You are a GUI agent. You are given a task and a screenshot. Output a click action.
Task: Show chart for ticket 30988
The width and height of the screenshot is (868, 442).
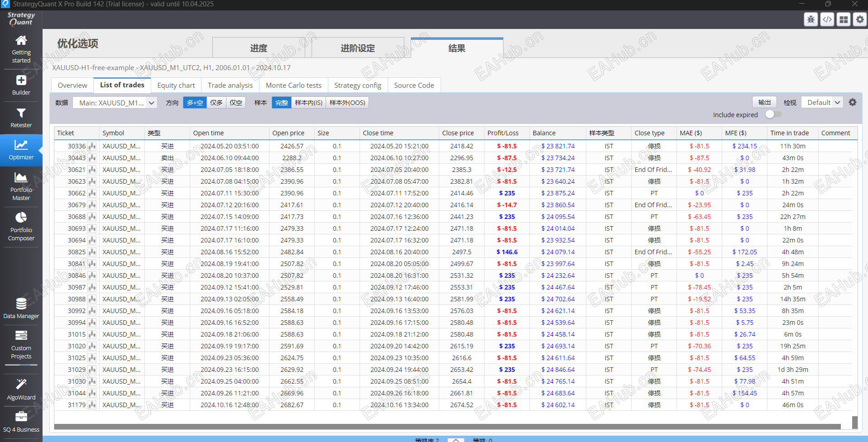pyautogui.click(x=92, y=299)
